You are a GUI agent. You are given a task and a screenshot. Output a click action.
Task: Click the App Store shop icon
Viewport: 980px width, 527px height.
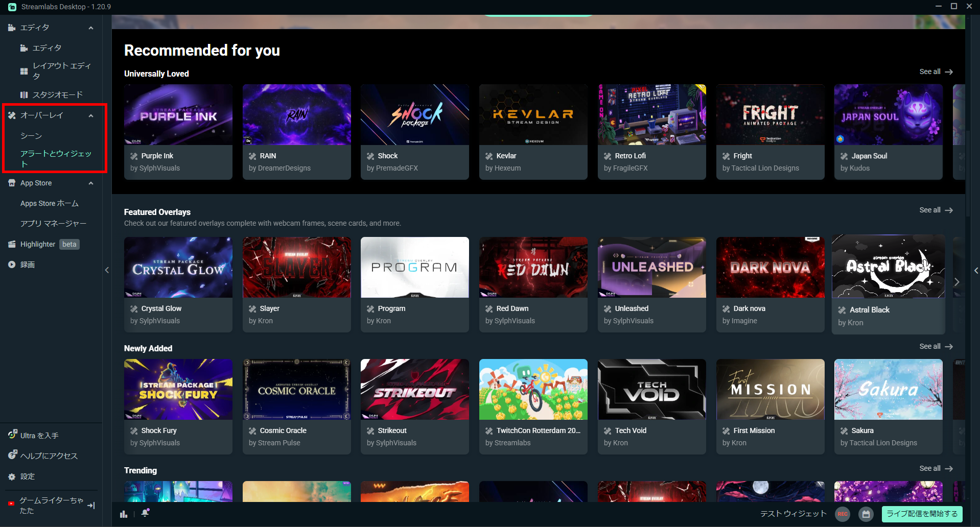[12, 183]
